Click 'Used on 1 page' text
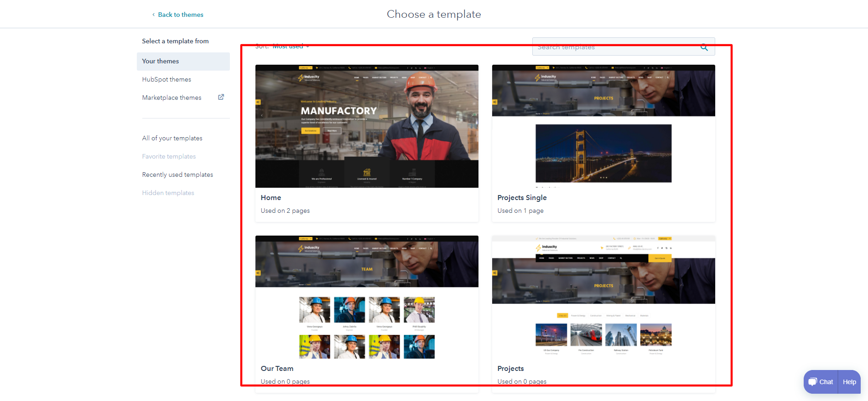 [520, 211]
